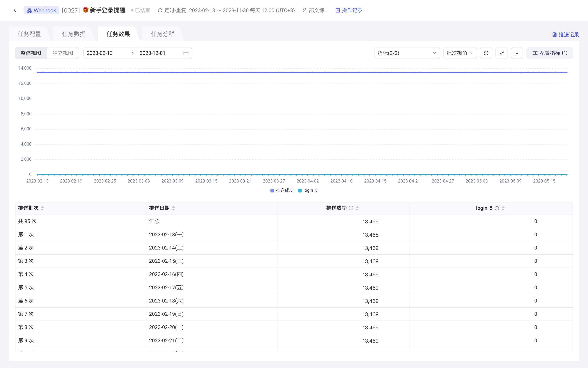Click date cell 2023-02-14(二)
Screen dimensions: 588x368
166,248
